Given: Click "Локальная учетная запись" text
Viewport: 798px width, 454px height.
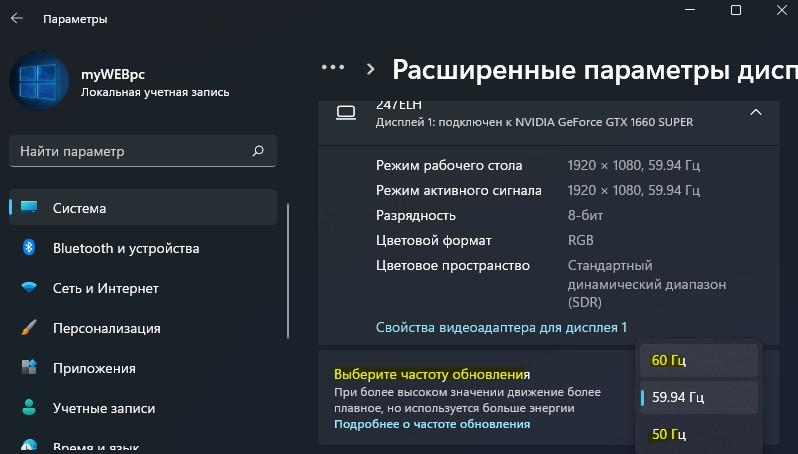Looking at the screenshot, I should (x=155, y=92).
